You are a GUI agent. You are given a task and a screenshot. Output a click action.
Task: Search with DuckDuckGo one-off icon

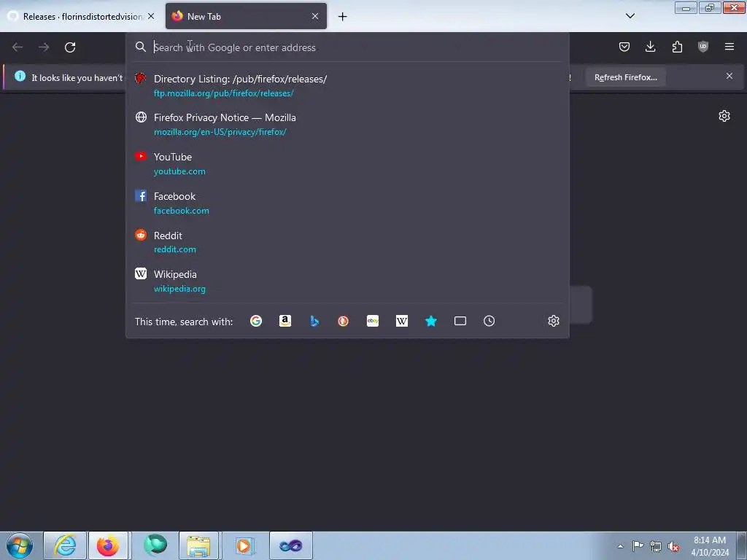343,321
